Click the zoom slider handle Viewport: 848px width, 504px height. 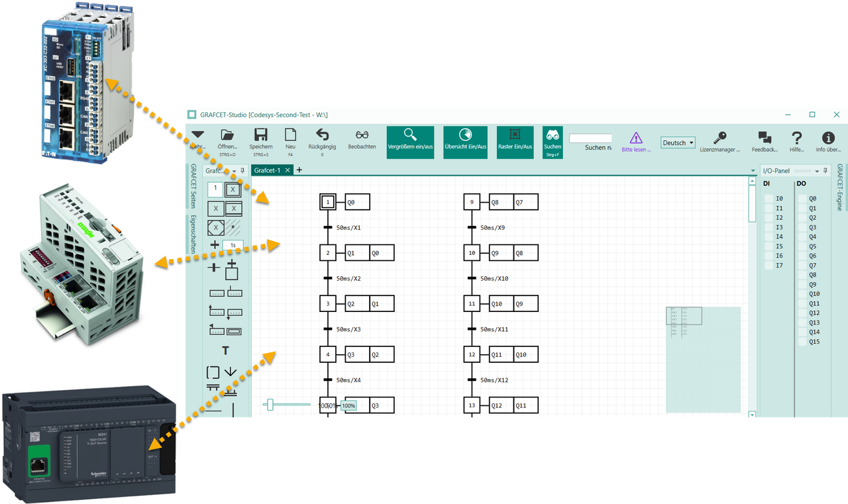click(x=270, y=405)
